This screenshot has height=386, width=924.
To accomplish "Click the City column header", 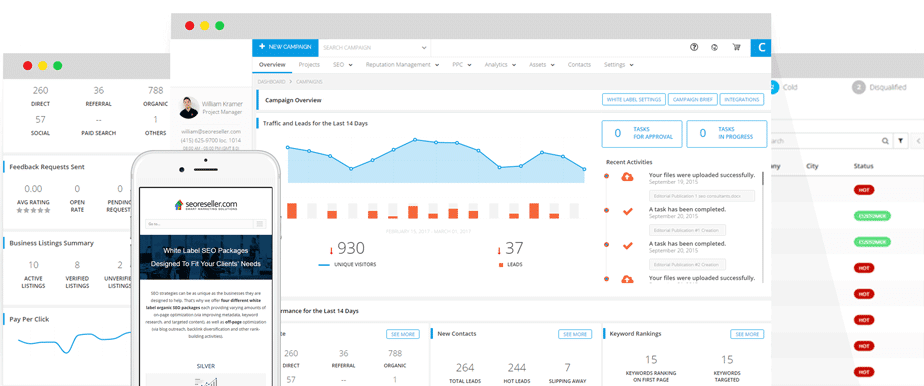I will (812, 167).
